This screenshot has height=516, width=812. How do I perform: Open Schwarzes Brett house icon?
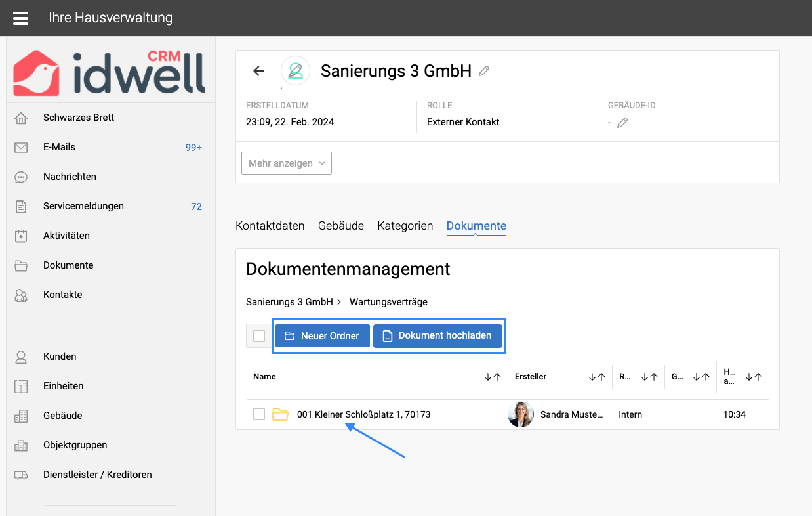tap(21, 118)
